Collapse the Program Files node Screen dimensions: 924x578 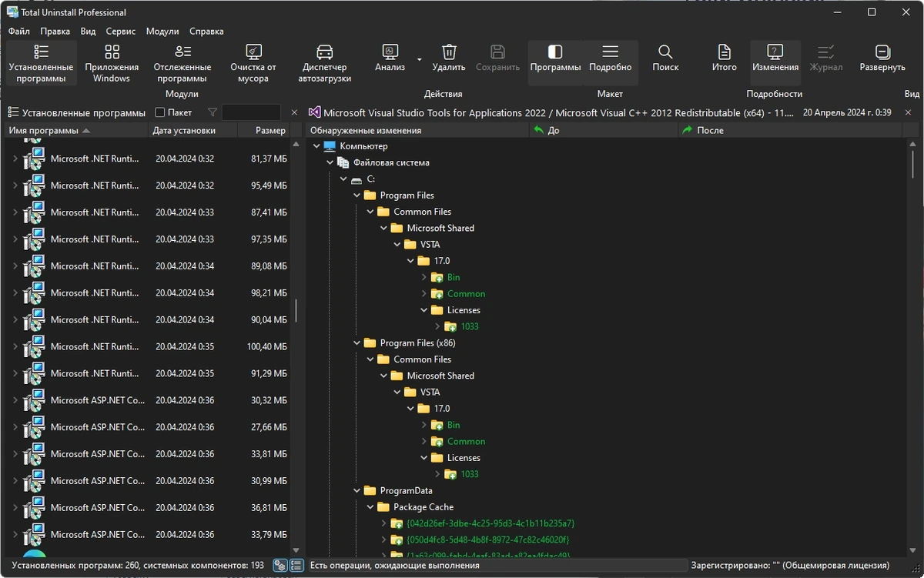tap(357, 195)
